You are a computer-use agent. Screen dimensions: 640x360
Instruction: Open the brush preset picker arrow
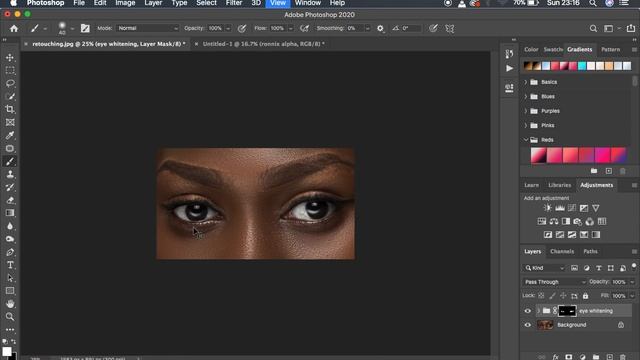coord(72,29)
